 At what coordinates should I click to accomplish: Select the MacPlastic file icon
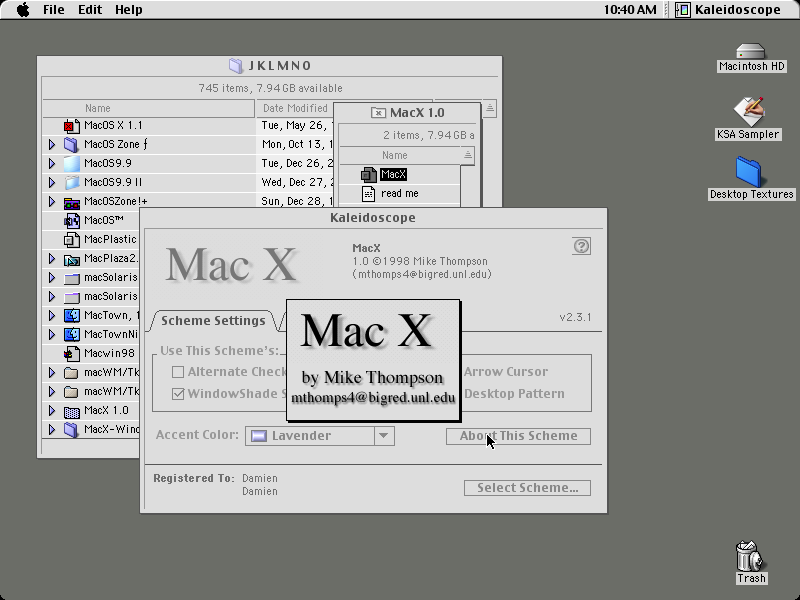click(x=71, y=239)
